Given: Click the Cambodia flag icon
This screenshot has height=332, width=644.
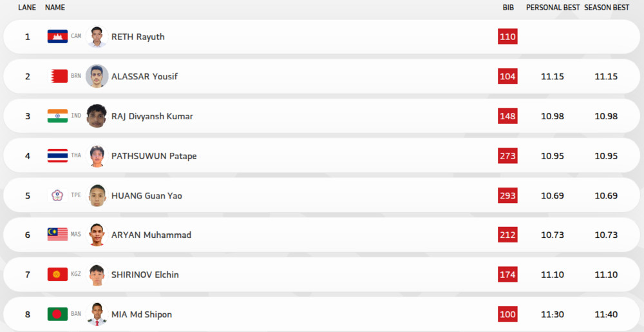Looking at the screenshot, I should [x=57, y=37].
